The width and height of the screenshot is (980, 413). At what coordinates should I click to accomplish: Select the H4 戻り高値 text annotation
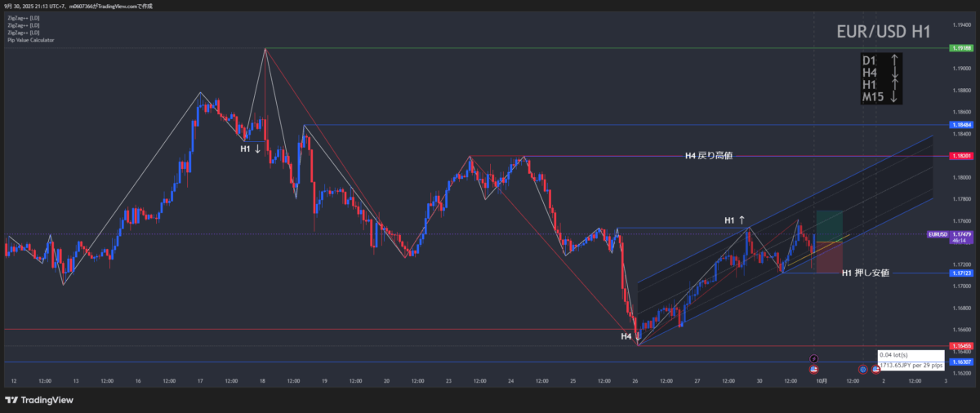click(x=708, y=155)
